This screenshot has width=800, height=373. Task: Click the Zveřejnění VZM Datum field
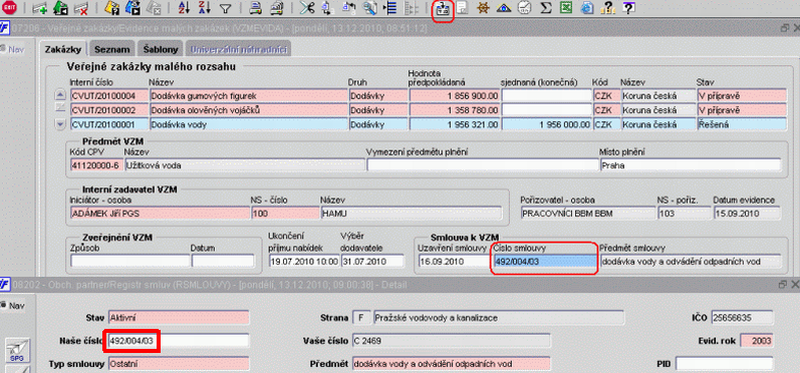(x=223, y=261)
